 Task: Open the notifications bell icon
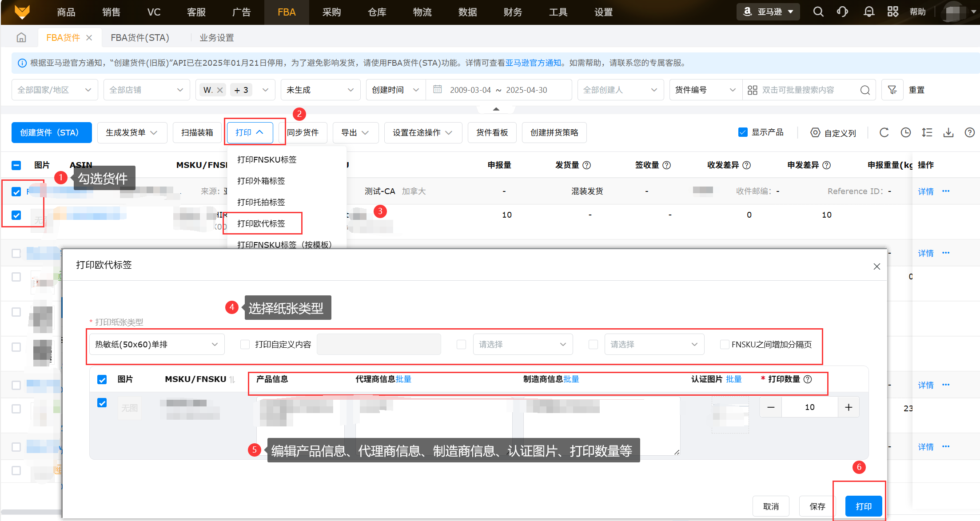click(868, 12)
